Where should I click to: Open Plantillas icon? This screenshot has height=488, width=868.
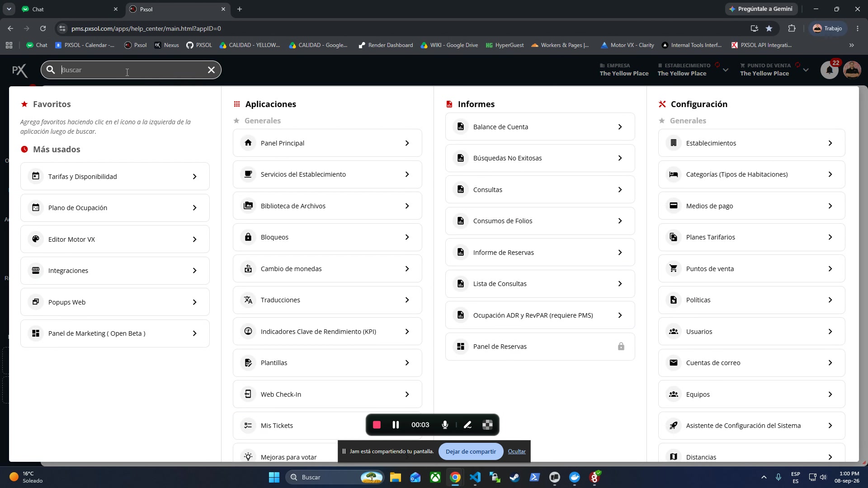click(248, 363)
